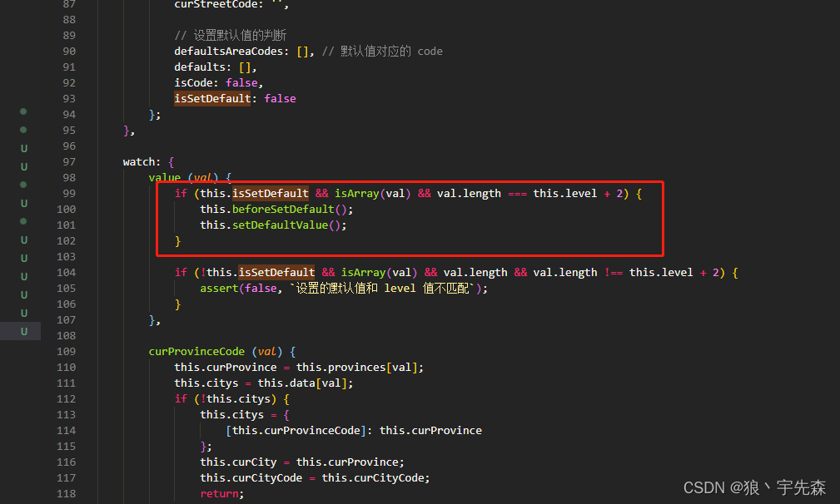Click curProvinceCode watcher name on line 109
840x504 pixels.
[x=196, y=352]
